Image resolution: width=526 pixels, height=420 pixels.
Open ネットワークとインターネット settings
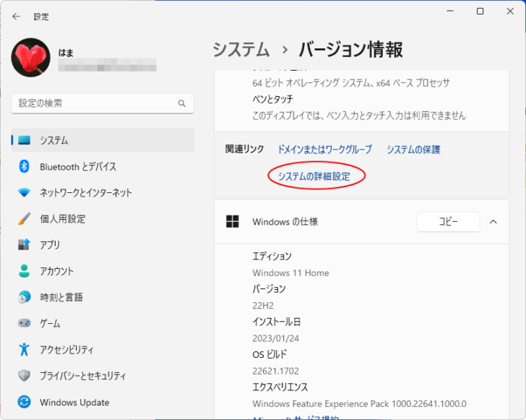coord(103,193)
